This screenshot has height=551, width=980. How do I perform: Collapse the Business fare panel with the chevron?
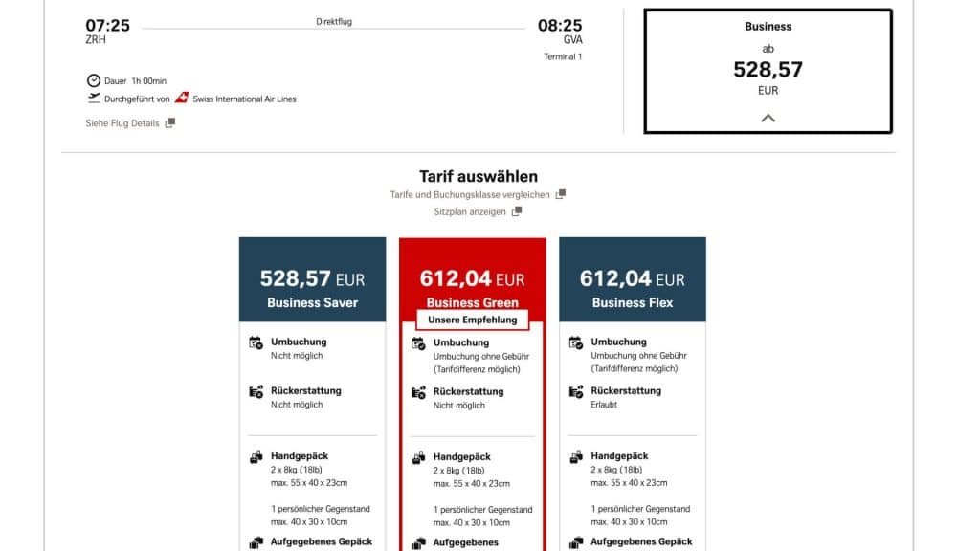[768, 119]
